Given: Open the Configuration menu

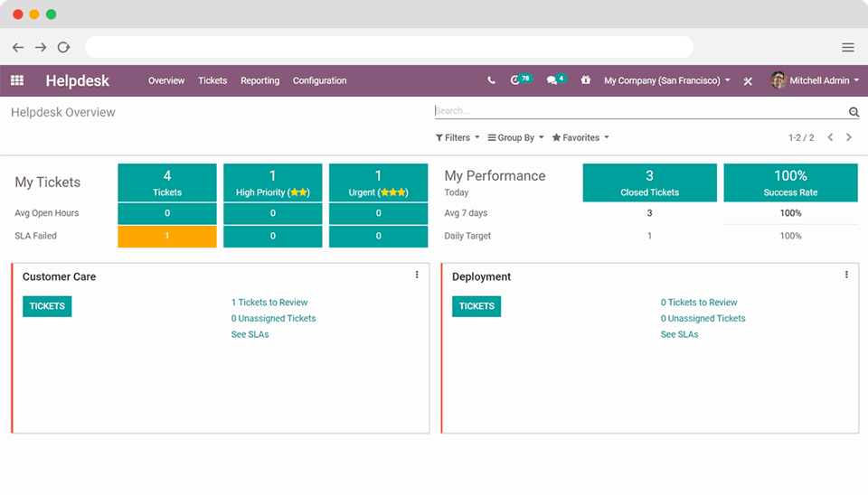Looking at the screenshot, I should pyautogui.click(x=319, y=80).
